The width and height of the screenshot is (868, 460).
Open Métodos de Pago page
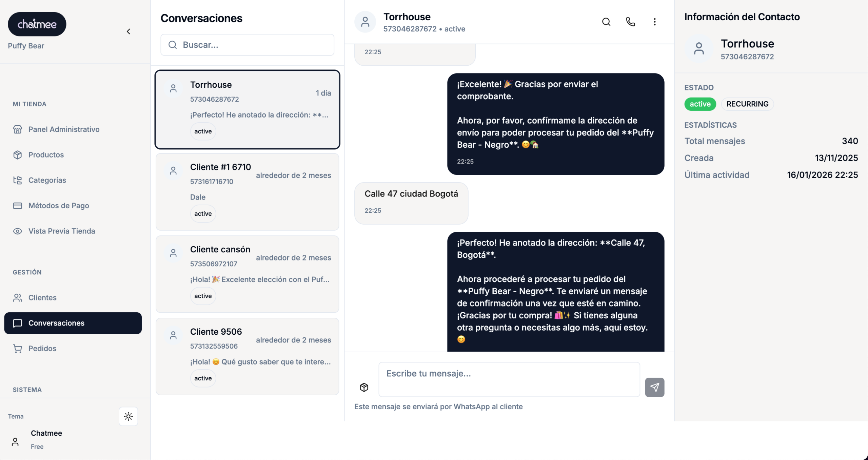[59, 206]
